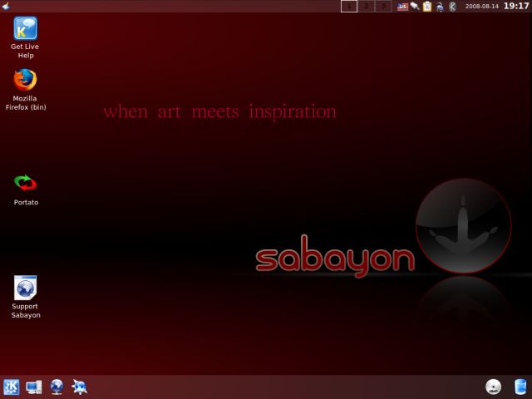Image resolution: width=532 pixels, height=399 pixels.
Task: Click the 'Portato' label text
Action: pos(26,202)
